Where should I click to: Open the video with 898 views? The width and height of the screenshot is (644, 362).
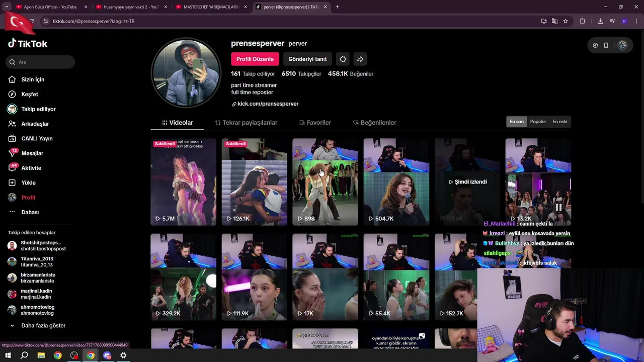click(325, 182)
